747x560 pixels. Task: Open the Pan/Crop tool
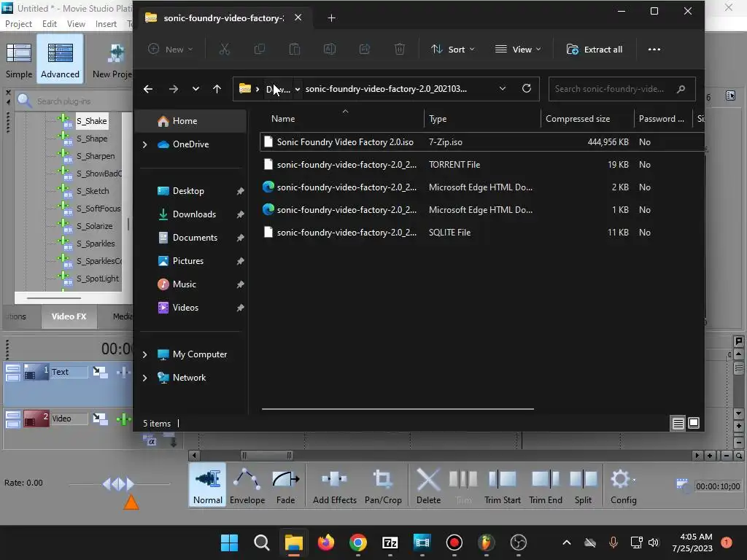[x=383, y=485]
